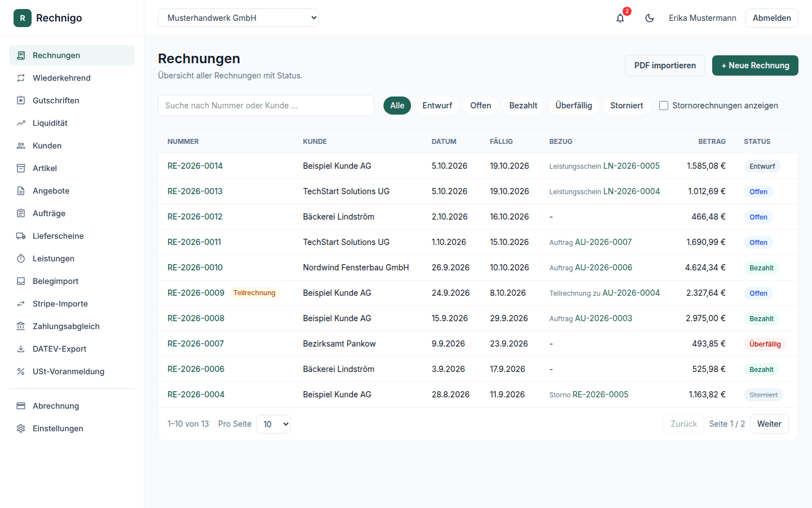Toggle dark mode moon icon
This screenshot has width=812, height=508.
(650, 18)
